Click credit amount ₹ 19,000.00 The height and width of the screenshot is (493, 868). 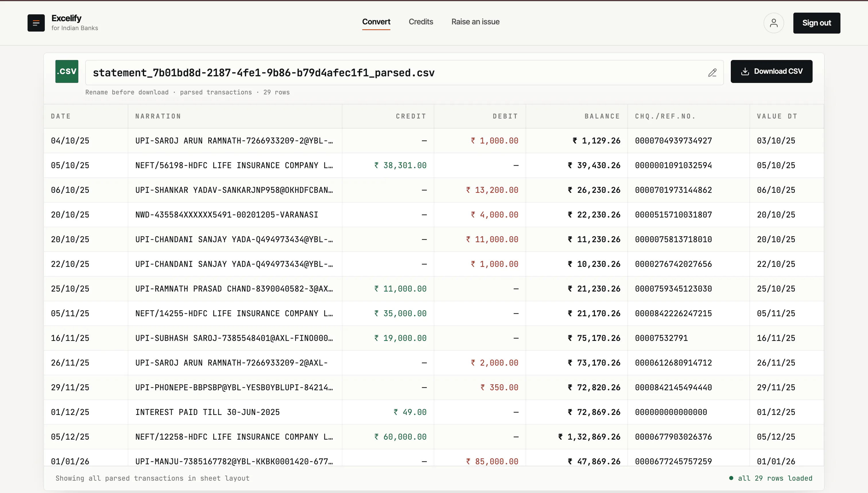[400, 338]
